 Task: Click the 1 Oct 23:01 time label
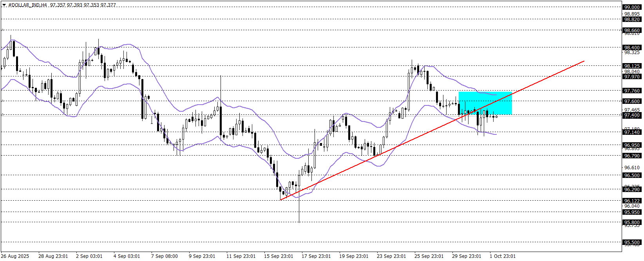click(503, 256)
